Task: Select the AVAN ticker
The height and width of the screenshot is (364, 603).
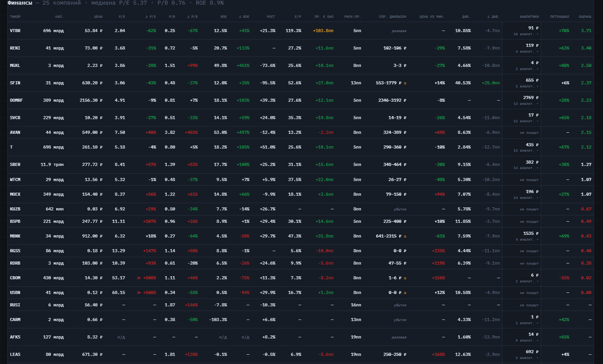Action: 15,133
